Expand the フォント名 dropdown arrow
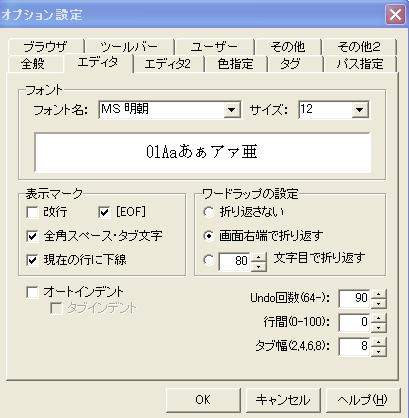 point(232,109)
